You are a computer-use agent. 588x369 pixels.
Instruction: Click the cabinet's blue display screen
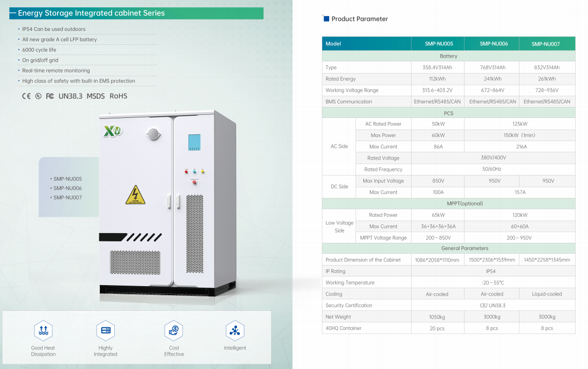tap(194, 142)
